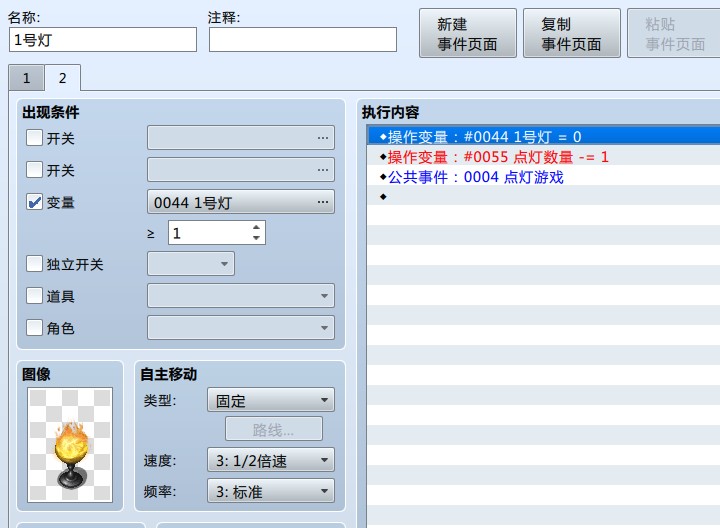Focus the 名称 field containing 1号灯
This screenshot has width=720, height=528.
pos(103,39)
